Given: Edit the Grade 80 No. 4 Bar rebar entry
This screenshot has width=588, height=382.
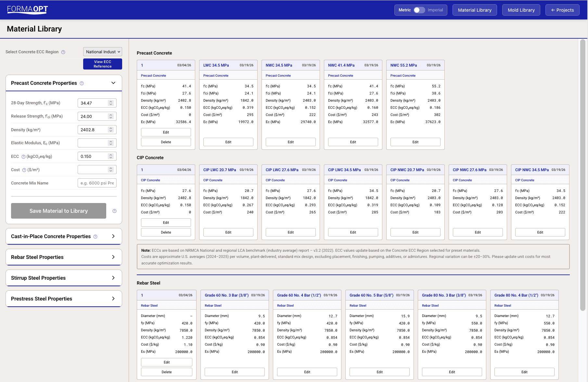Looking at the screenshot, I should pos(524,372).
